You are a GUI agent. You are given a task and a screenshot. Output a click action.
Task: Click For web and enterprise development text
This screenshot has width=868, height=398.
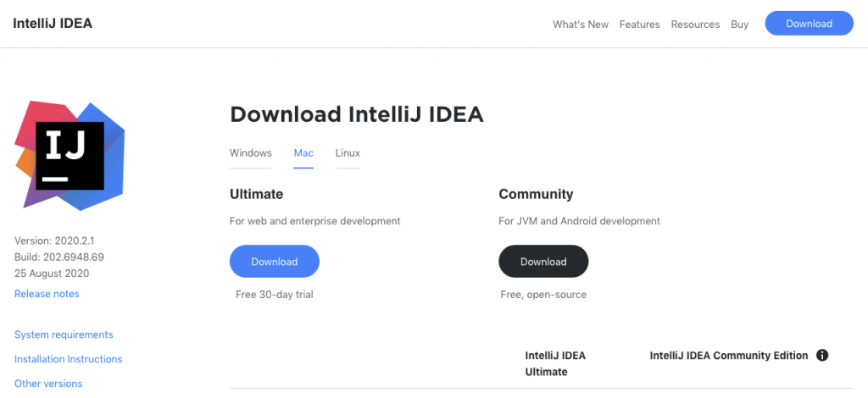[315, 221]
